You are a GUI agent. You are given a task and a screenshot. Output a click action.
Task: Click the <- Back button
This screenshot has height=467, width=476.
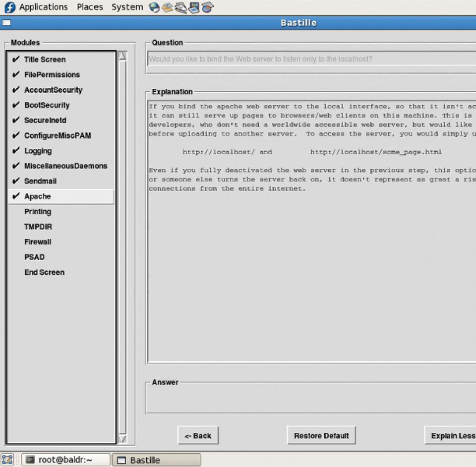coord(198,436)
